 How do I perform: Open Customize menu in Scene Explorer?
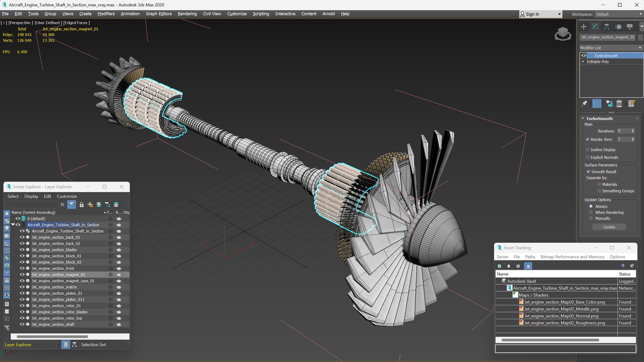(67, 196)
